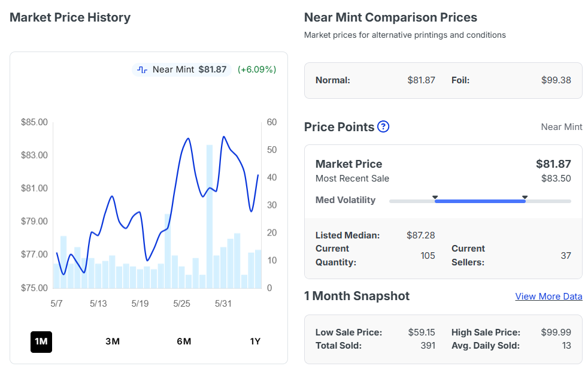Toggle the Near Mint $81.87 legend chip

coord(182,69)
